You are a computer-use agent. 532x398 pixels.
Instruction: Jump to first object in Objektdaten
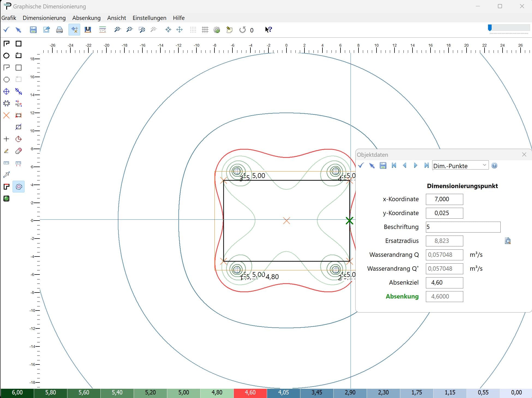(x=394, y=165)
